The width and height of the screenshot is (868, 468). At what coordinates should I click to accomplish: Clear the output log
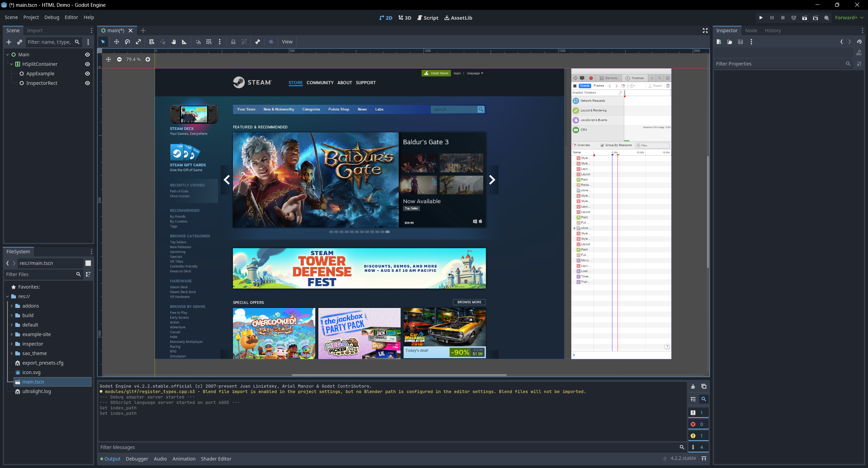693,386
